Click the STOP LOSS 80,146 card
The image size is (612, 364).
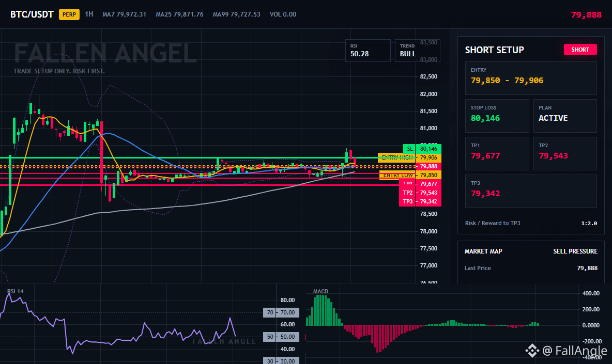click(x=497, y=116)
